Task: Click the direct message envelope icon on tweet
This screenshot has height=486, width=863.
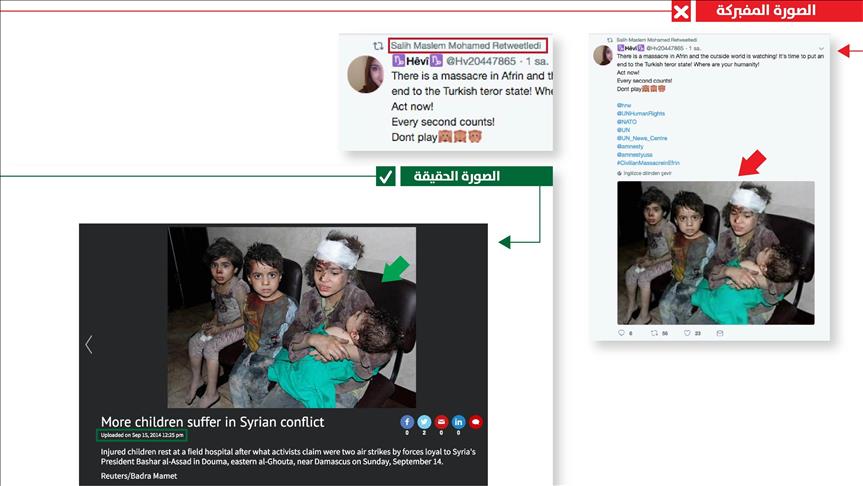Action: [x=719, y=333]
